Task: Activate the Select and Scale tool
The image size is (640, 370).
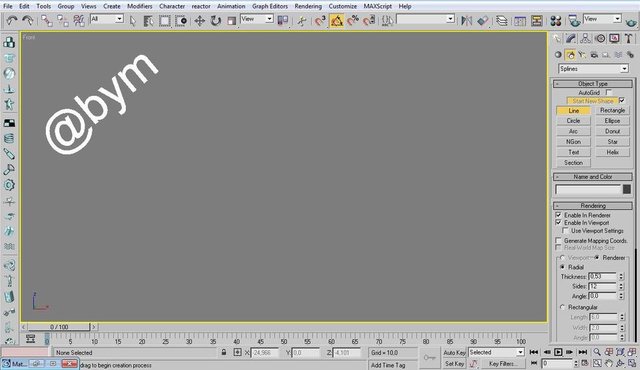Action: tap(231, 20)
